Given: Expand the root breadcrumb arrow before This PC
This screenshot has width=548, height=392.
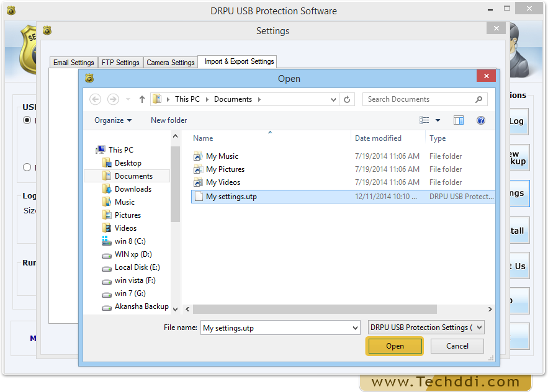Looking at the screenshot, I should [168, 100].
